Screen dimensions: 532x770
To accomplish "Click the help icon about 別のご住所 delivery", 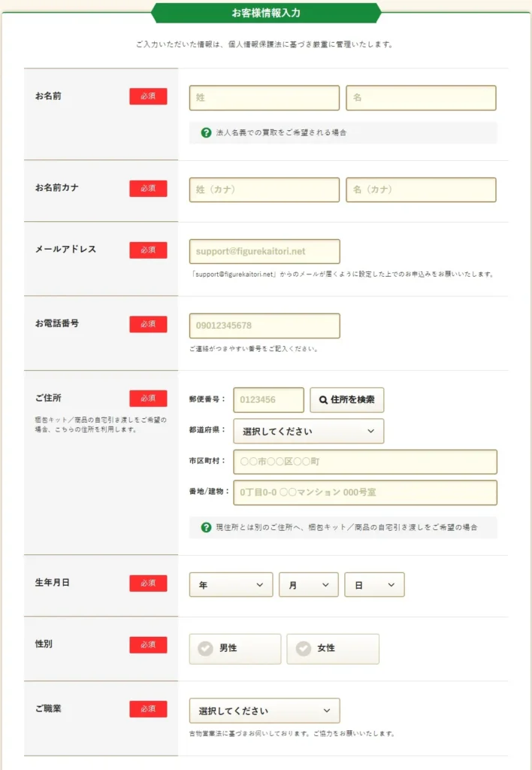I will (x=203, y=527).
